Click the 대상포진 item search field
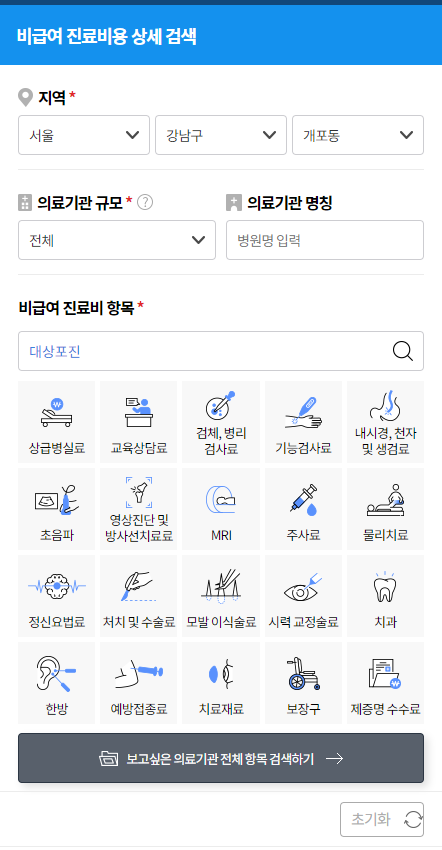Screen dimensions: 442x850 [x=221, y=351]
